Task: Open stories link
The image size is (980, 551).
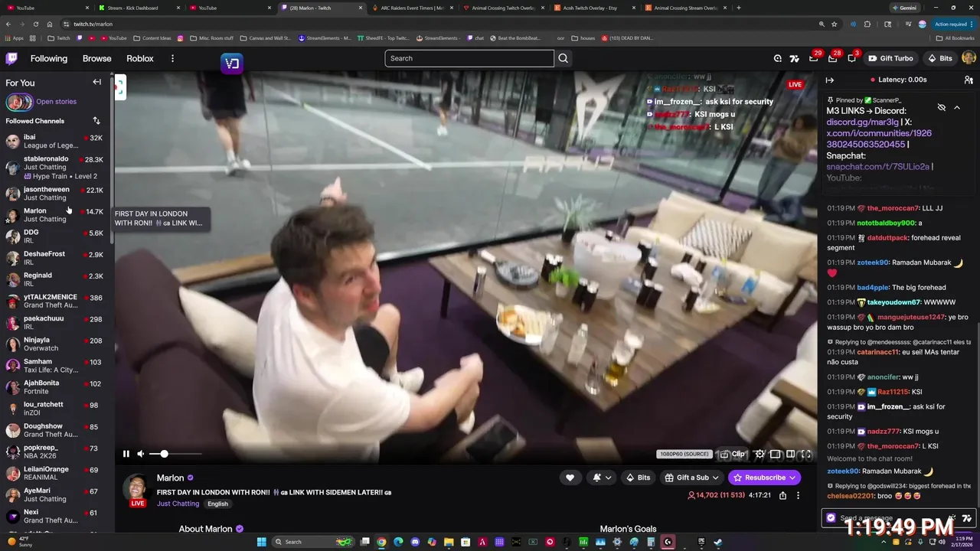Action: coord(56,101)
